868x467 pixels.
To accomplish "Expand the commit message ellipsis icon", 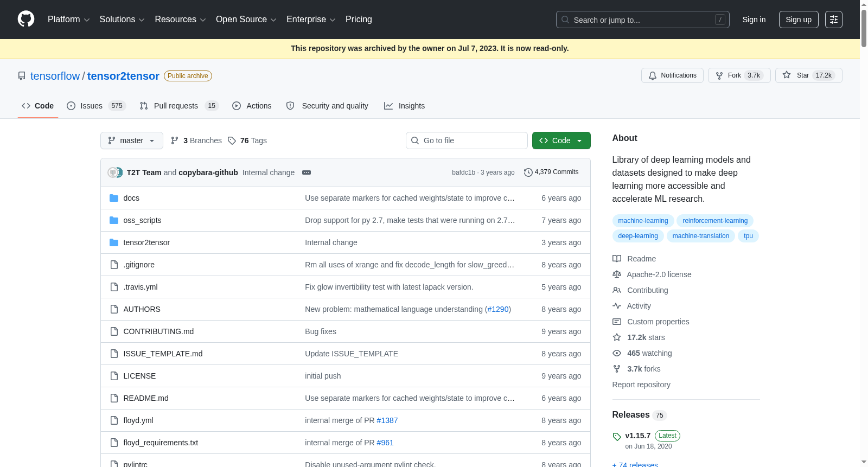I will coord(307,172).
